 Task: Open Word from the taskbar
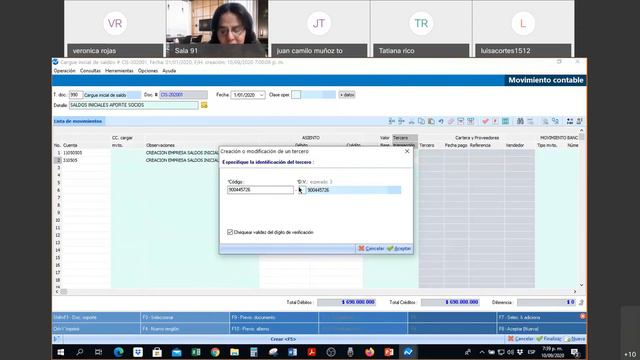292,352
